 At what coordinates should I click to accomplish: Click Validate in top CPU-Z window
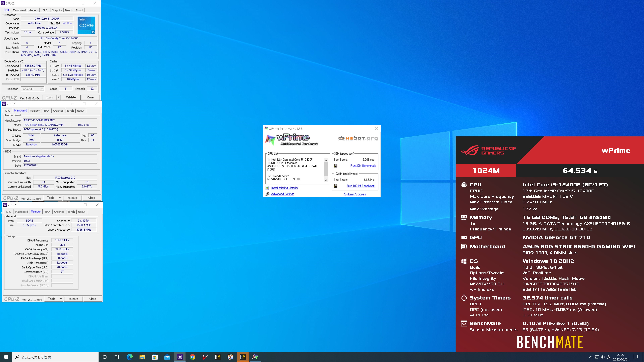[x=71, y=97]
